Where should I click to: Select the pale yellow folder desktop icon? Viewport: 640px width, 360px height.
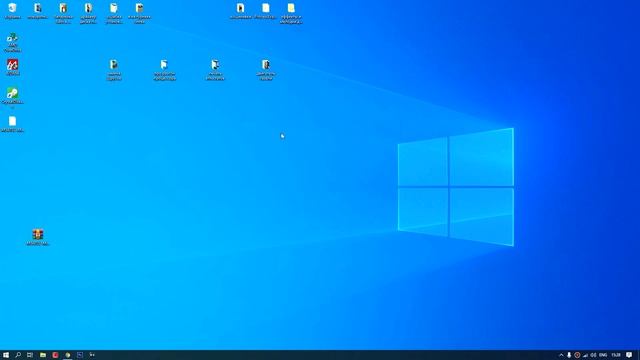(x=291, y=13)
